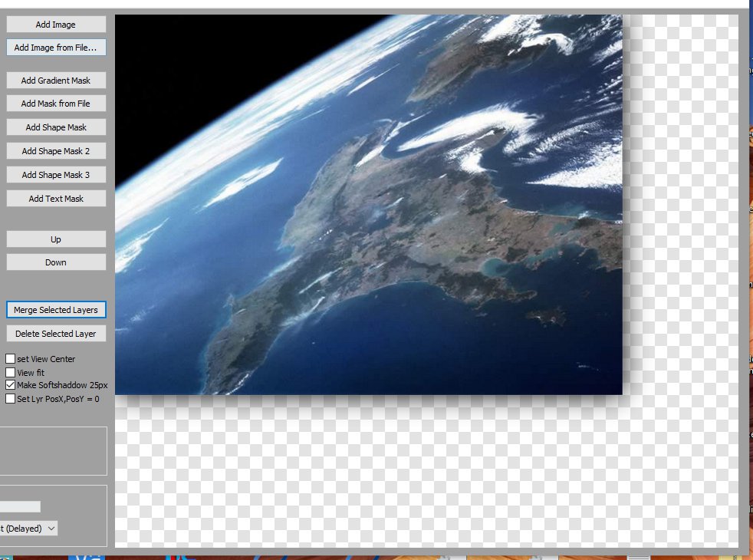Move the layer Down
753x560 pixels.
pos(56,262)
